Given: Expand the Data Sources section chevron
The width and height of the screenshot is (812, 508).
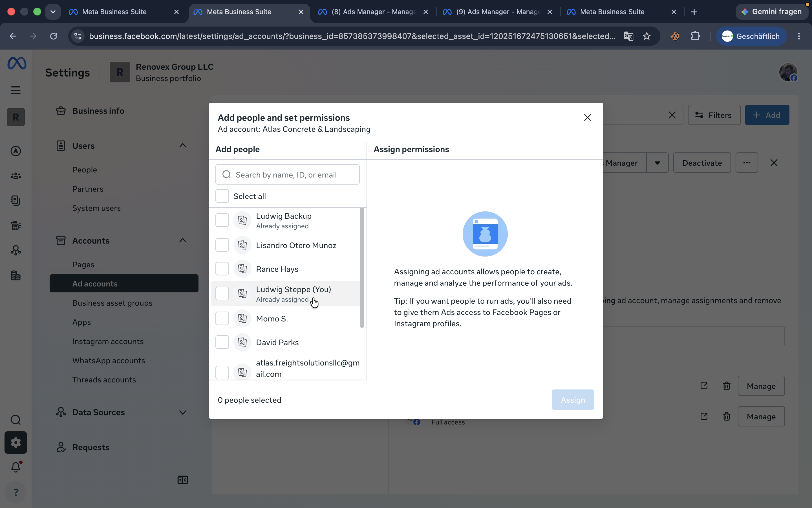Looking at the screenshot, I should coord(182,412).
